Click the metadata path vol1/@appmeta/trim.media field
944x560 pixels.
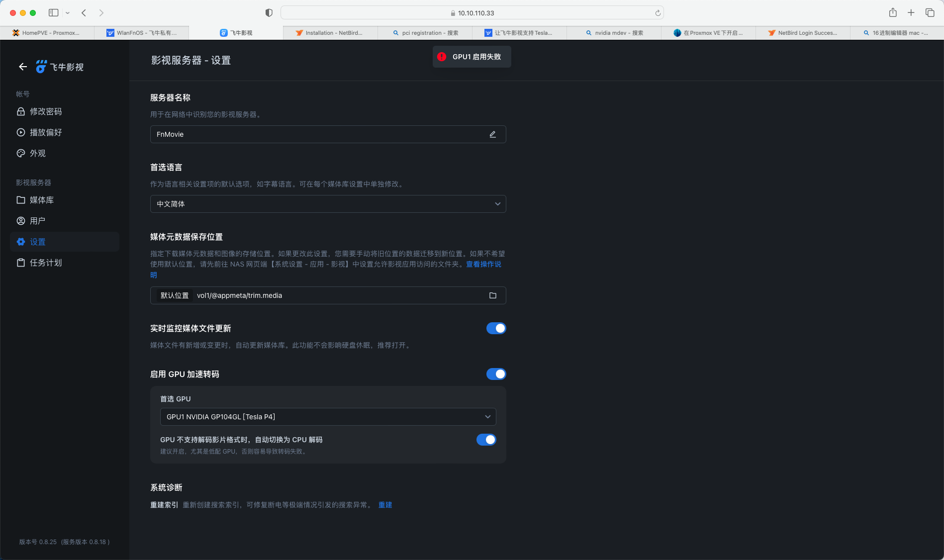[328, 295]
